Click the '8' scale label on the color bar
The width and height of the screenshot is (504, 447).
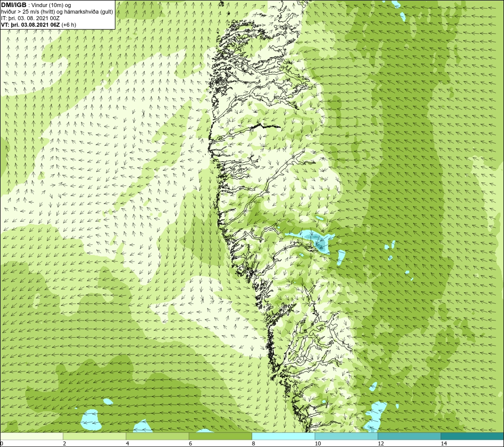pos(254,443)
